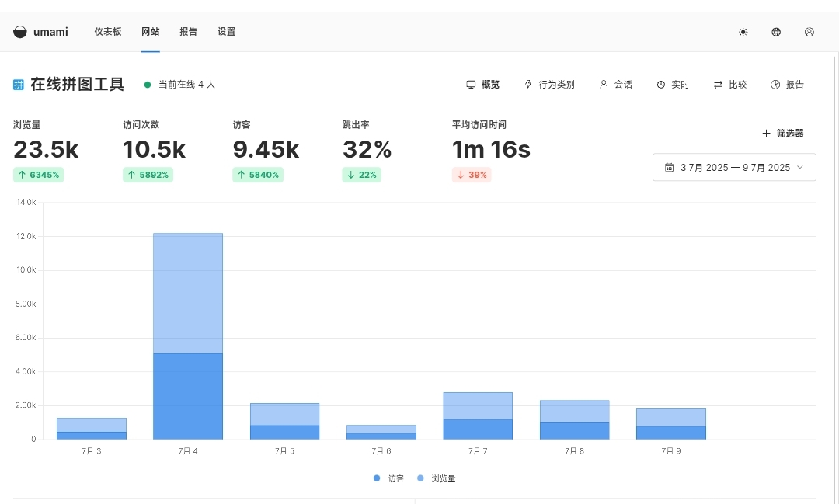This screenshot has height=504, width=839.
Task: Click the calendar icon in date picker
Action: pos(669,168)
